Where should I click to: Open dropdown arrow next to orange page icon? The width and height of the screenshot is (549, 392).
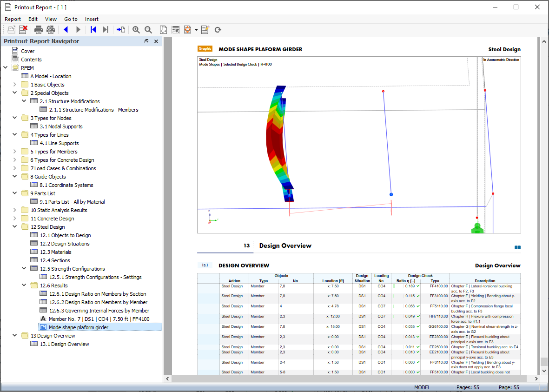[x=196, y=30]
